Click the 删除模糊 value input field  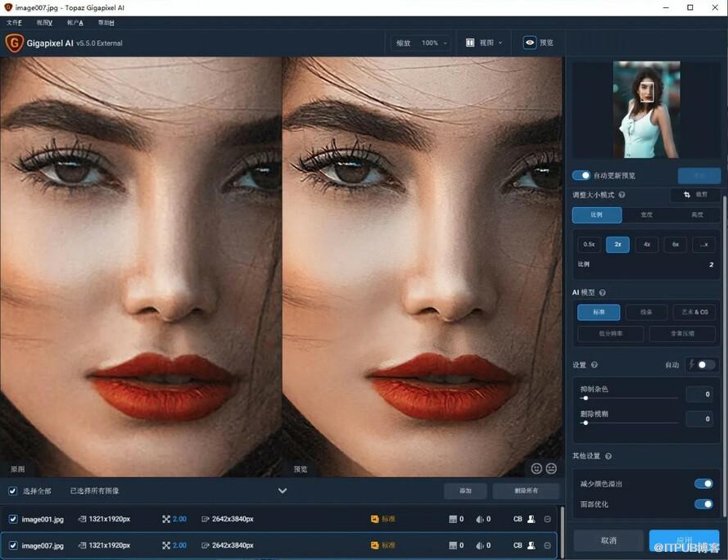(x=699, y=419)
